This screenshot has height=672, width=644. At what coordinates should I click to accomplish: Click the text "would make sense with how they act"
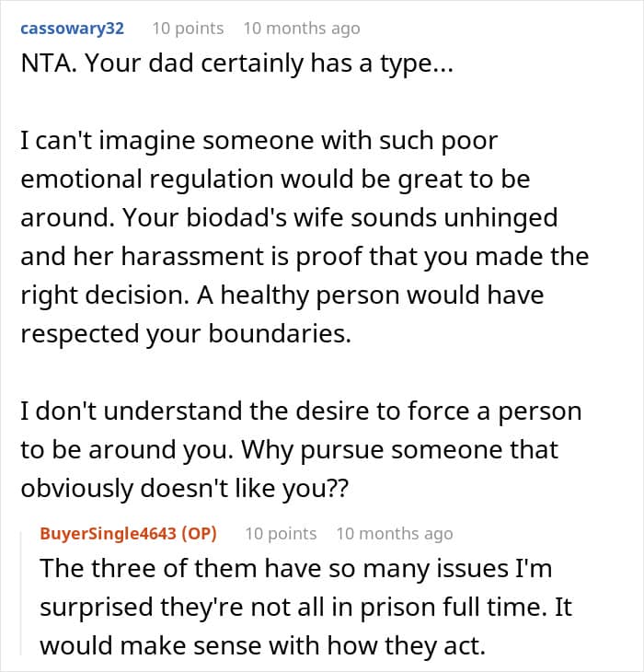pos(261,646)
